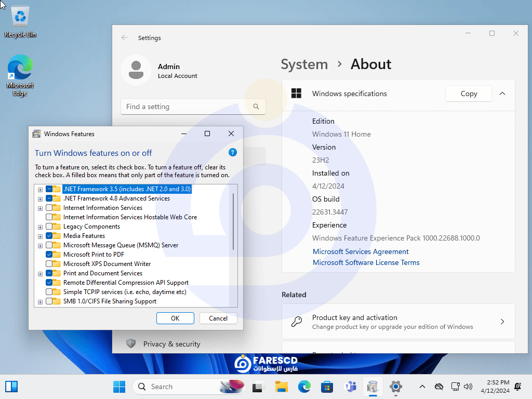Screen dimensions: 532x399
Task: Click the network tray icon
Action: click(x=455, y=387)
